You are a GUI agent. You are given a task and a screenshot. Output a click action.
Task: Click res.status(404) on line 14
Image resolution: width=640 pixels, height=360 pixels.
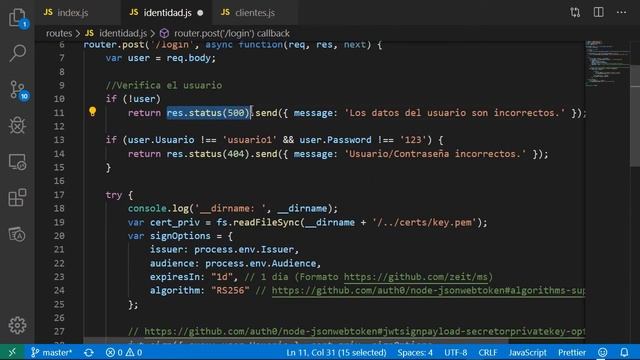tap(208, 154)
